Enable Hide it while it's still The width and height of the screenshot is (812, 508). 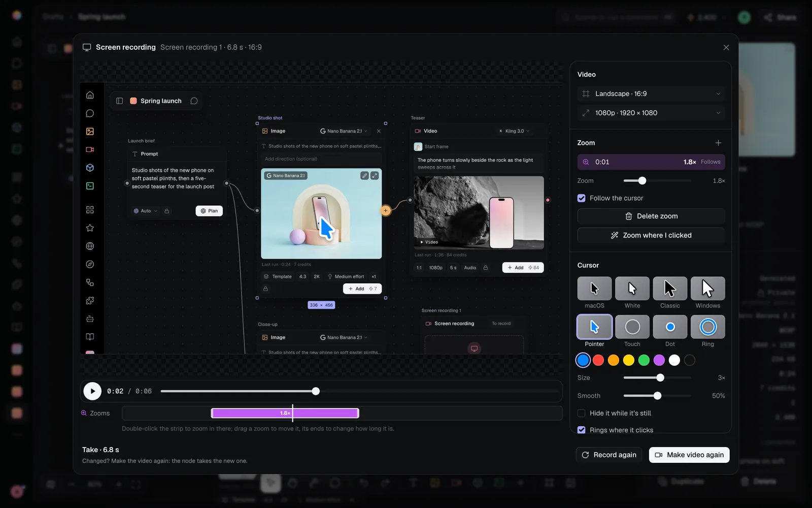(582, 413)
